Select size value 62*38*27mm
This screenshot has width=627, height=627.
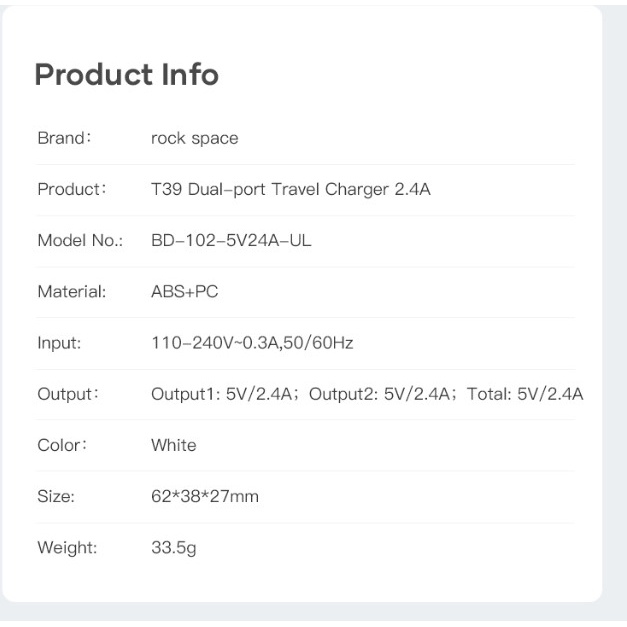pyautogui.click(x=204, y=496)
